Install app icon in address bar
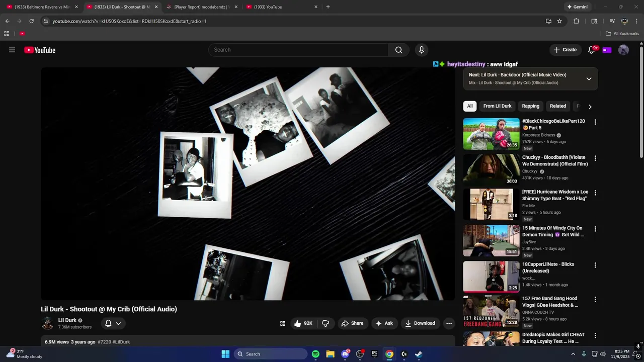644x362 pixels. click(x=548, y=21)
